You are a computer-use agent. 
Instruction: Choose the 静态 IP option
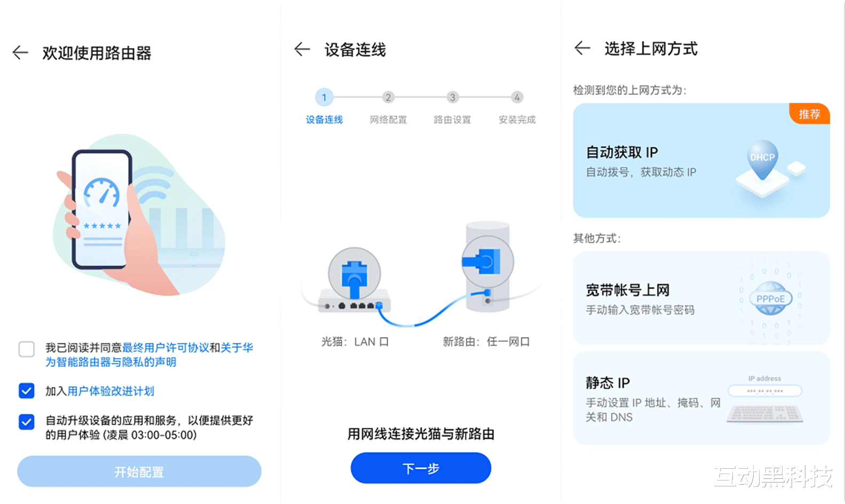tap(701, 398)
